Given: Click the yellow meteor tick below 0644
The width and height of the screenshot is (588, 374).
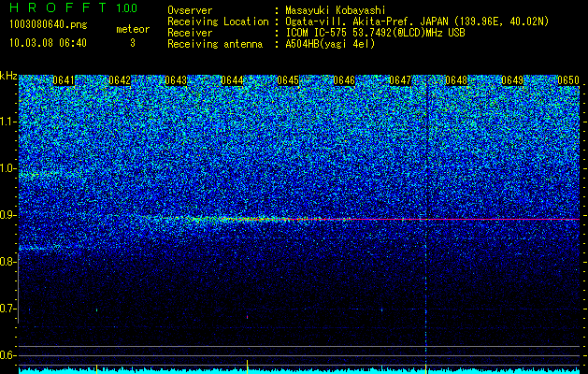Looking at the screenshot, I should click(247, 367).
